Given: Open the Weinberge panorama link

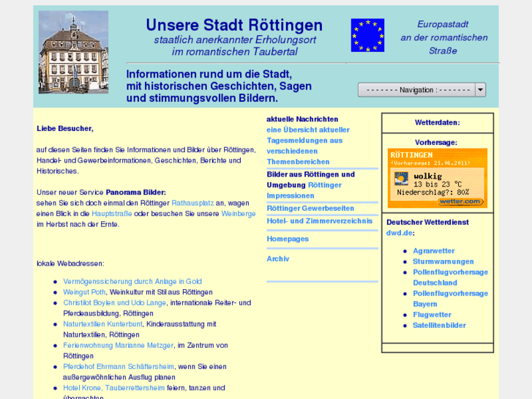Looking at the screenshot, I should click(239, 214).
